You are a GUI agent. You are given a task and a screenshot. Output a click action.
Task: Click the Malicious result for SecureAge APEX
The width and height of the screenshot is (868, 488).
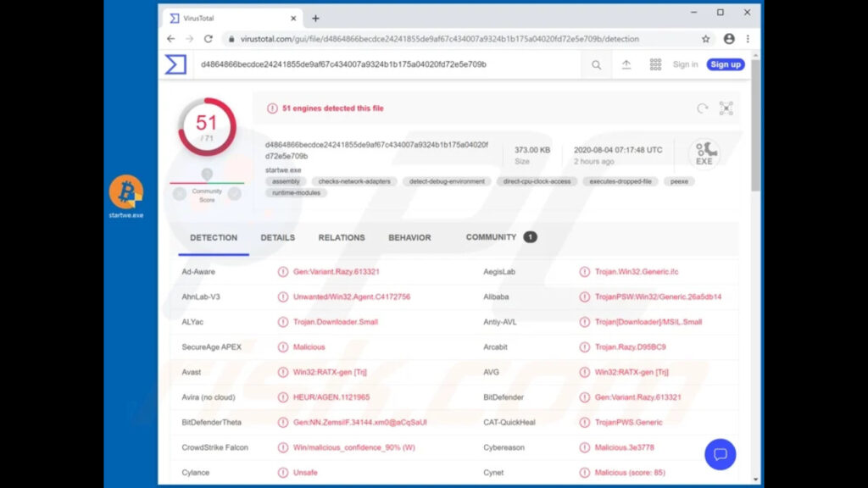(309, 347)
